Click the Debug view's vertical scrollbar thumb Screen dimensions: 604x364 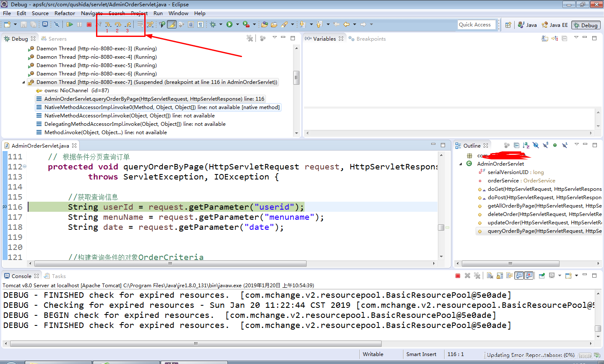pos(296,78)
